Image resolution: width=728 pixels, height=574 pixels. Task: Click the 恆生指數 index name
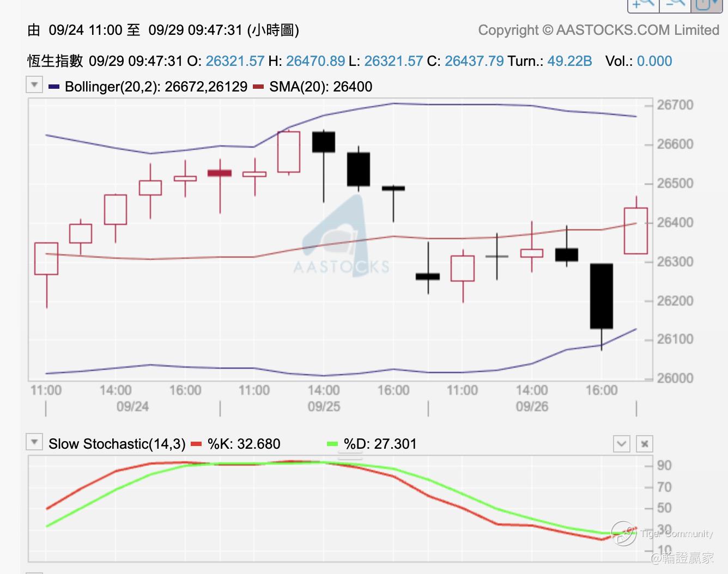[56, 61]
